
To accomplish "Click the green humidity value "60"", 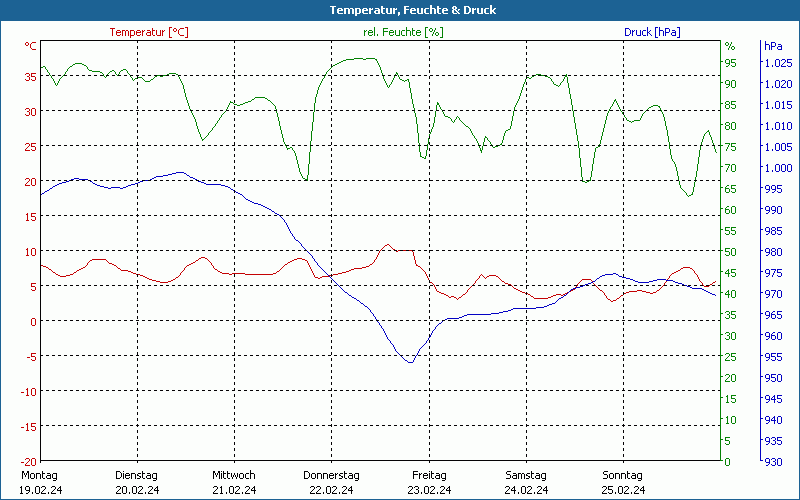I will [x=731, y=210].
